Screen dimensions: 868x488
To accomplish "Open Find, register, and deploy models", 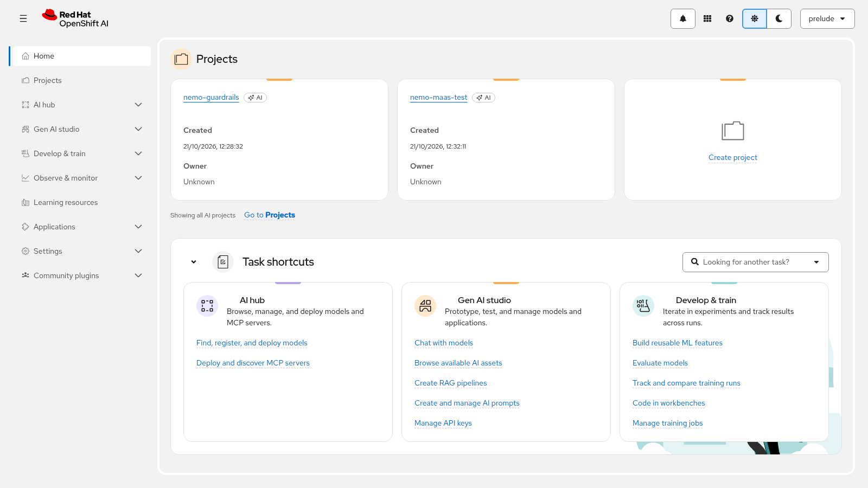I will click(252, 343).
